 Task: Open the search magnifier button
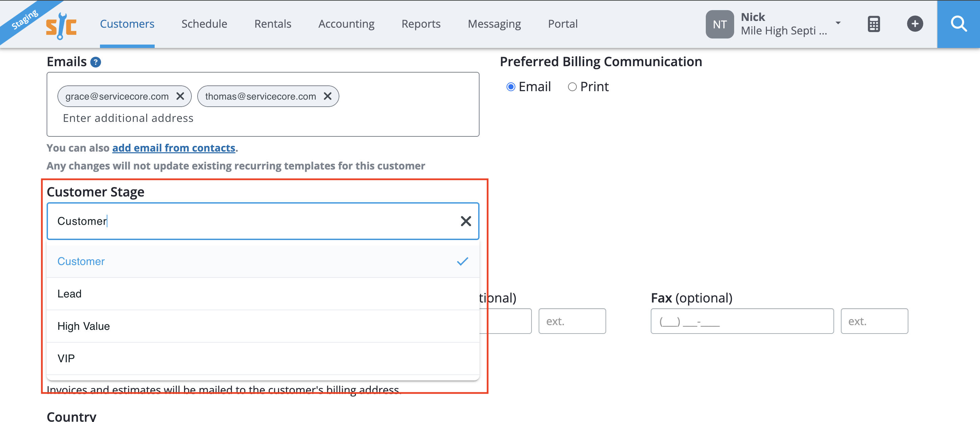tap(958, 24)
